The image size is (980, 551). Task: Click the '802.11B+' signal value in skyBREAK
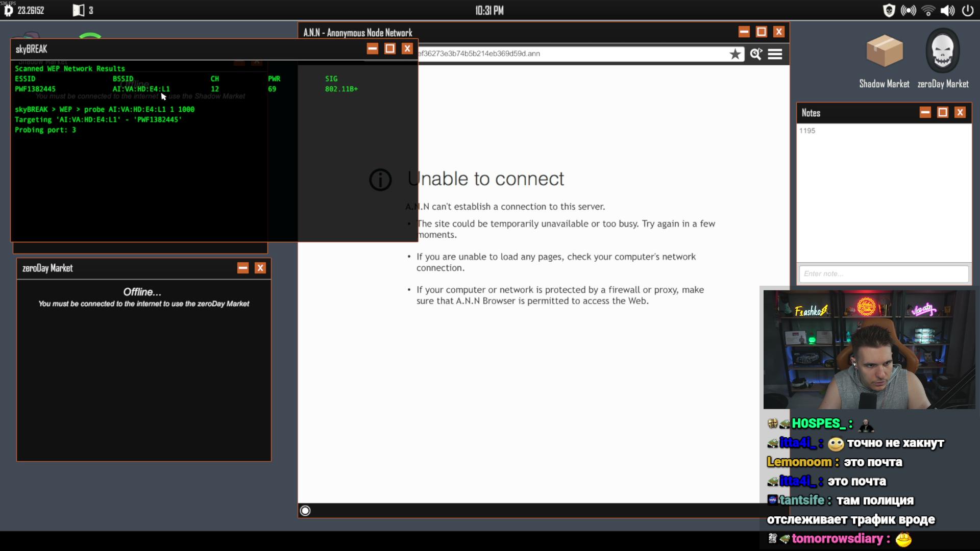[x=341, y=89]
